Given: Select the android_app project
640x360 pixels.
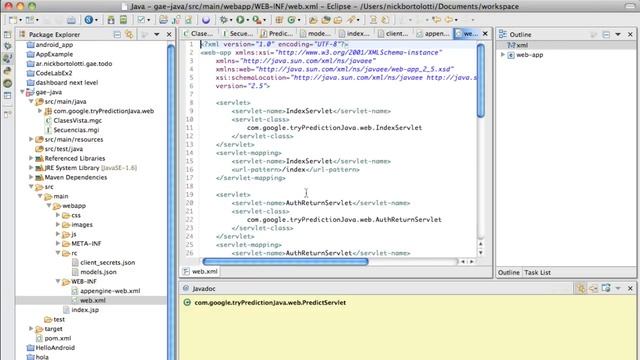Looking at the screenshot, I should [54, 44].
